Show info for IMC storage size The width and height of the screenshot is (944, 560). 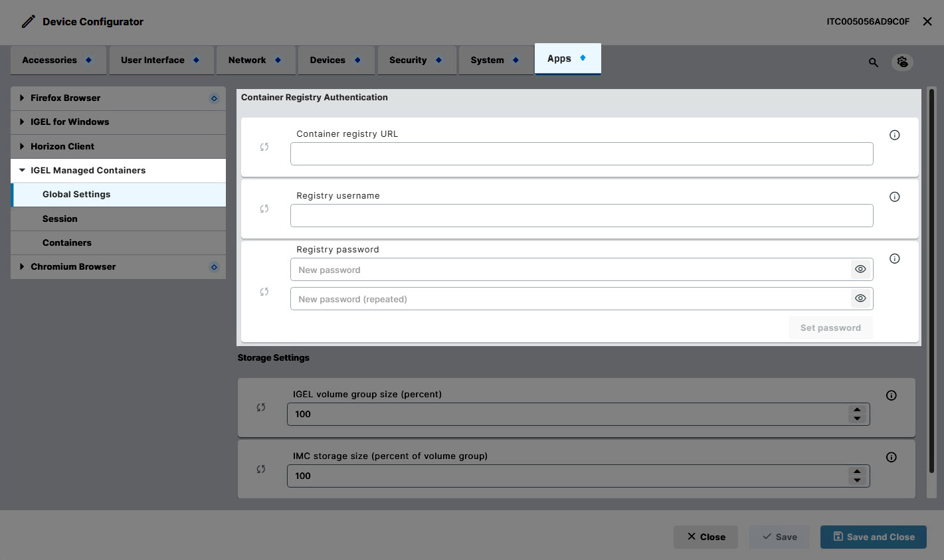coord(892,457)
